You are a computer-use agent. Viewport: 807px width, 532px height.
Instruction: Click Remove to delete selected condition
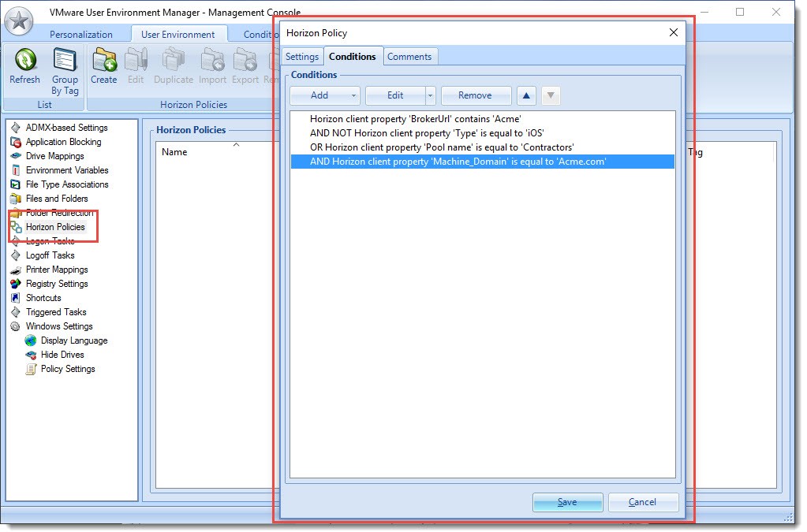point(476,95)
